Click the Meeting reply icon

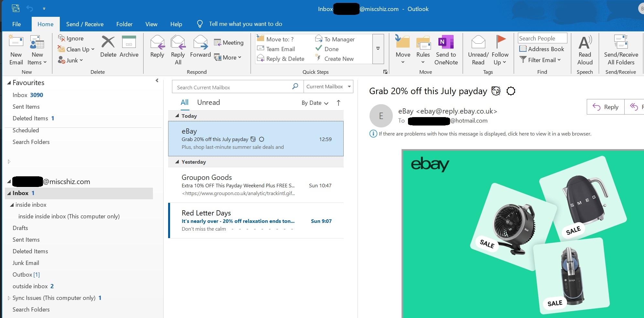coord(218,42)
